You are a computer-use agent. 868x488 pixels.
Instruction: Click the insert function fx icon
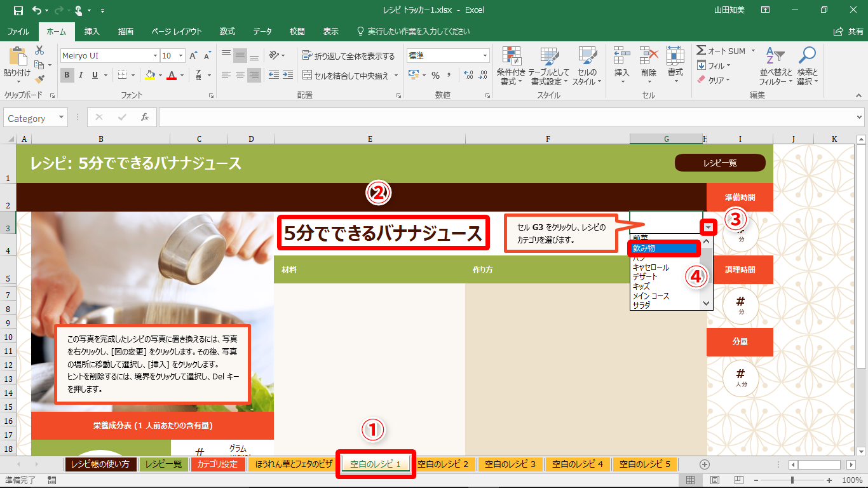pos(145,118)
